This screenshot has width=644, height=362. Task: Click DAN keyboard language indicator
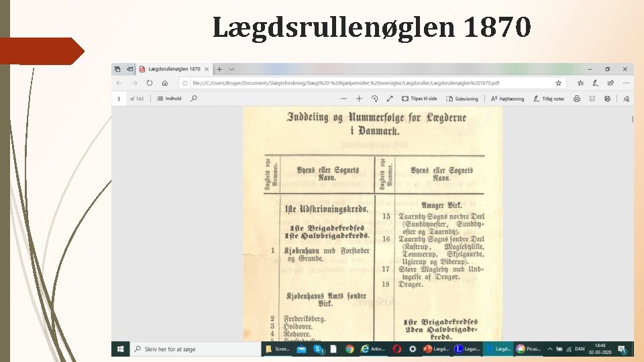coord(580,349)
